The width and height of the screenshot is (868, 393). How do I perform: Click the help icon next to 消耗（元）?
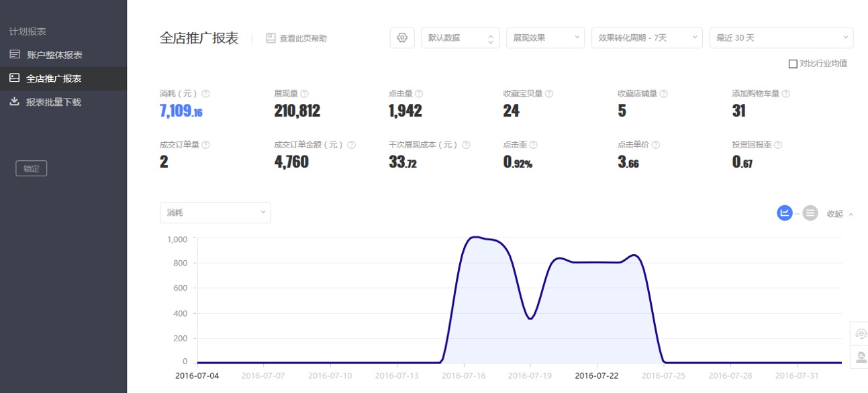pos(205,94)
